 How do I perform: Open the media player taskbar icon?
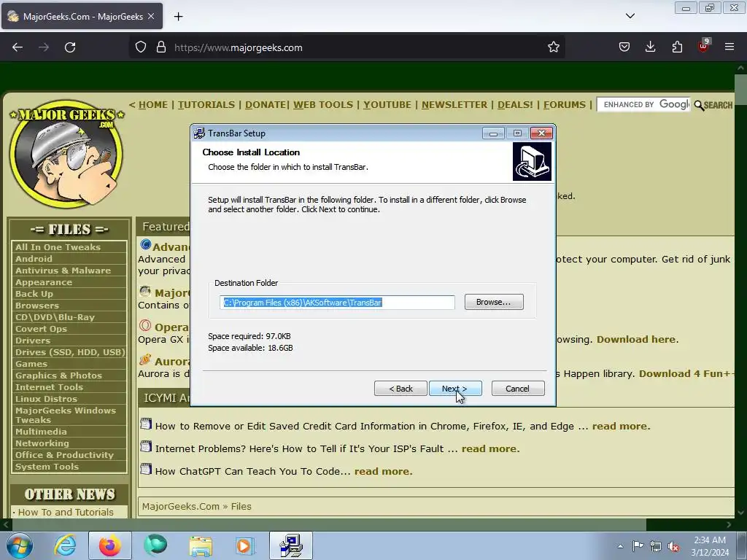pyautogui.click(x=245, y=545)
